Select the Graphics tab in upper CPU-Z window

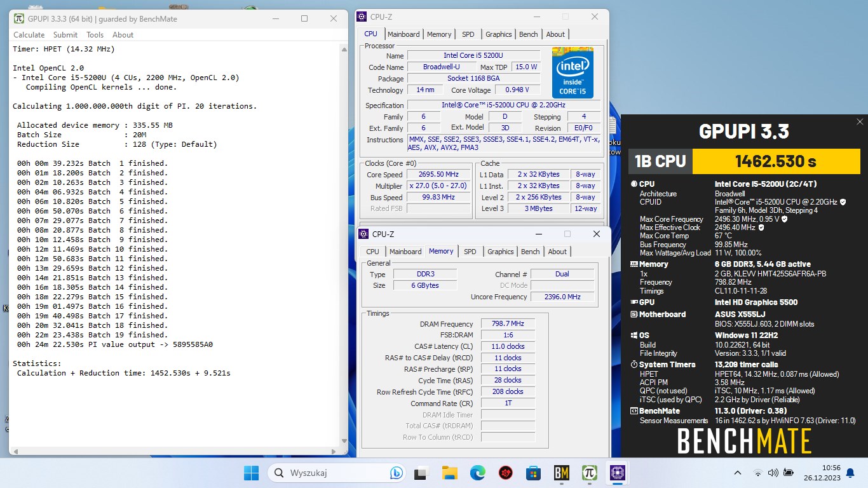point(499,34)
